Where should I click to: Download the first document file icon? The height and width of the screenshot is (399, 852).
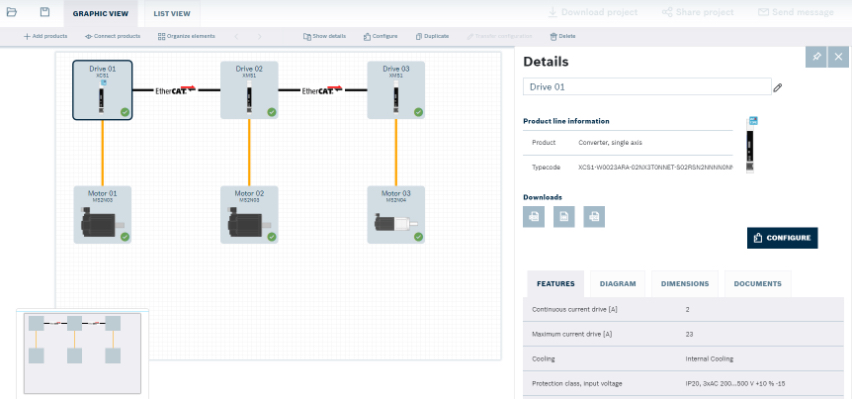[534, 216]
